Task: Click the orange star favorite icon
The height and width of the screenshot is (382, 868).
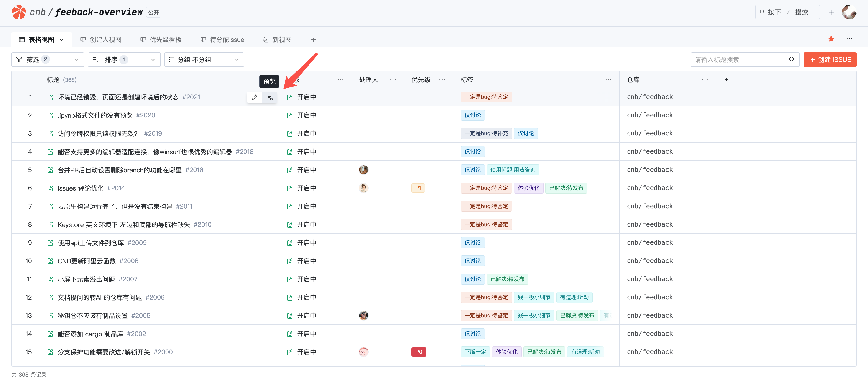Action: coord(831,39)
